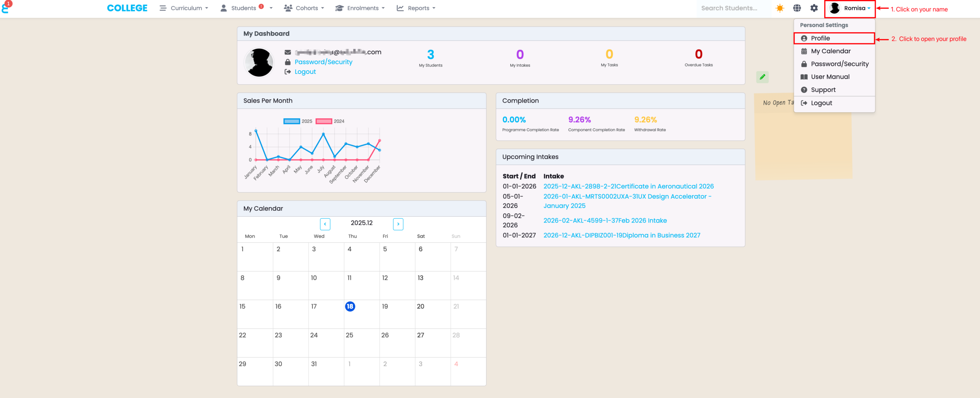The width and height of the screenshot is (980, 398).
Task: Expand the Cohorts dropdown menu
Action: click(304, 8)
